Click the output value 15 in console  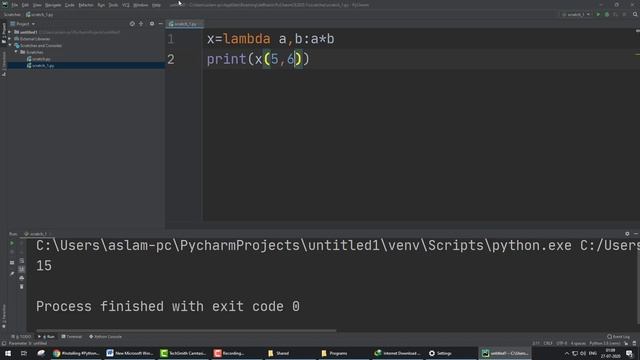pyautogui.click(x=44, y=266)
